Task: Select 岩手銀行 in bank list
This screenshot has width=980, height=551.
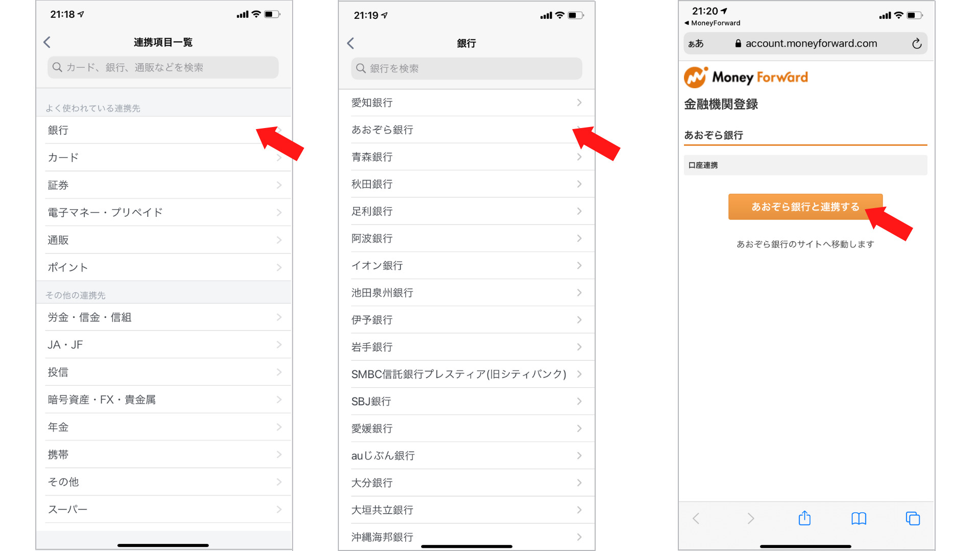Action: click(x=467, y=347)
